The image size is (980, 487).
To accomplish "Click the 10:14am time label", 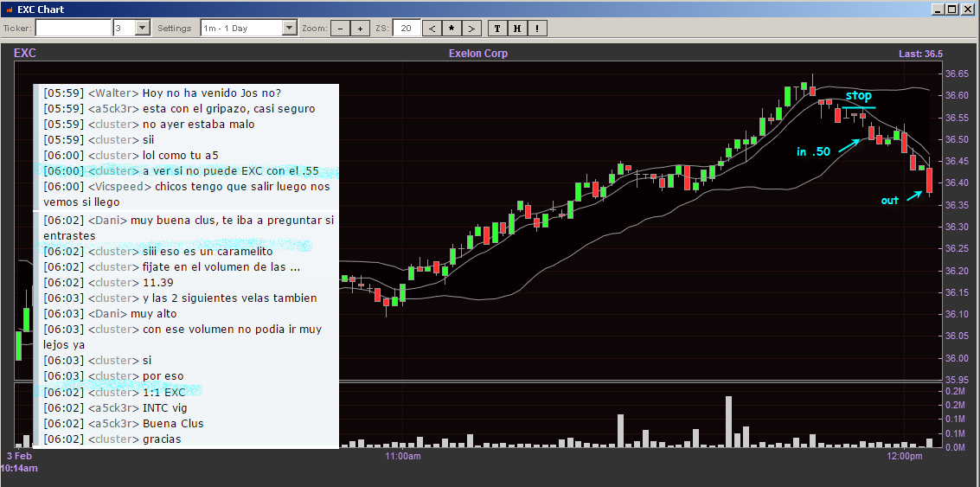I will coord(19,468).
